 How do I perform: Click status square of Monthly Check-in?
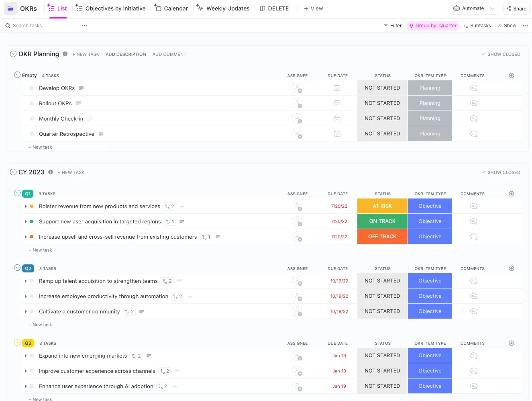[32, 119]
